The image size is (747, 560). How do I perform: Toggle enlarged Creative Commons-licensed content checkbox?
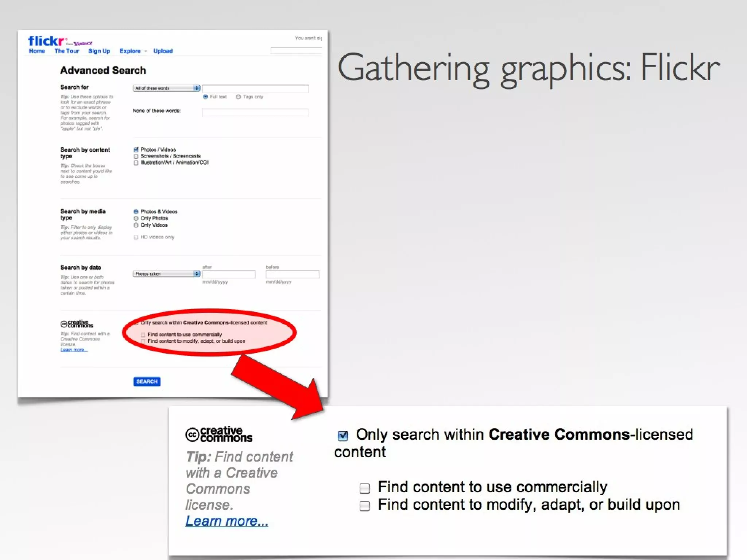pyautogui.click(x=343, y=436)
